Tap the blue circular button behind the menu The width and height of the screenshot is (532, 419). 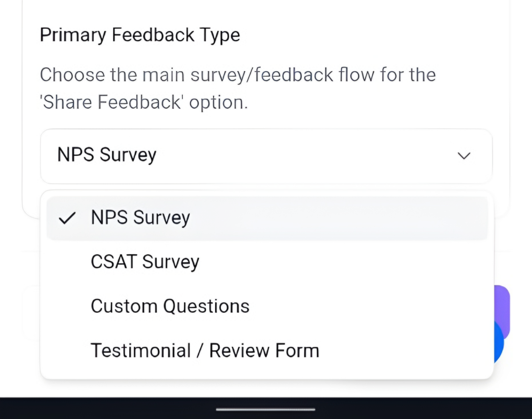pyautogui.click(x=499, y=343)
